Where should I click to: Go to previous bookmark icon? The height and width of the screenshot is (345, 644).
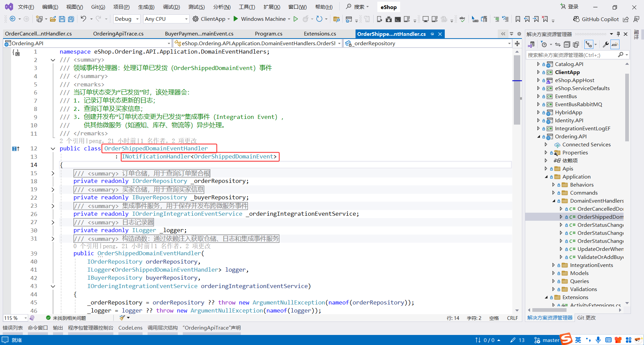tap(527, 19)
